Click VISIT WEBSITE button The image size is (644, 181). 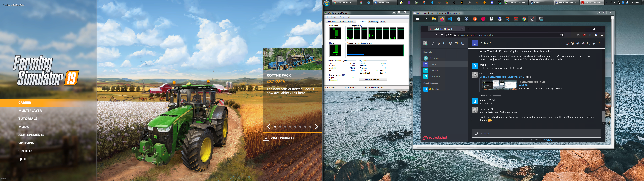click(x=279, y=138)
